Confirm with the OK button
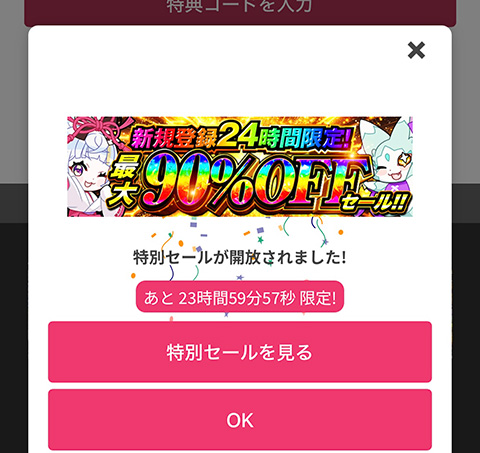The height and width of the screenshot is (453, 480). tap(240, 420)
